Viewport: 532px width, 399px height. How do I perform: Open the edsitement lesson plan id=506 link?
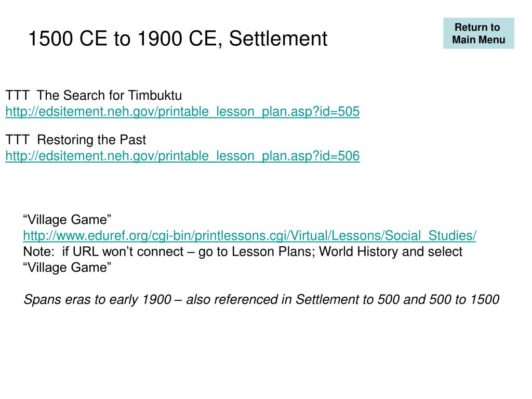(182, 156)
